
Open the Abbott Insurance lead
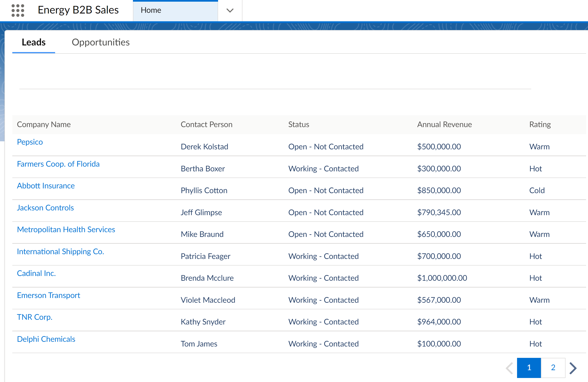[46, 186]
